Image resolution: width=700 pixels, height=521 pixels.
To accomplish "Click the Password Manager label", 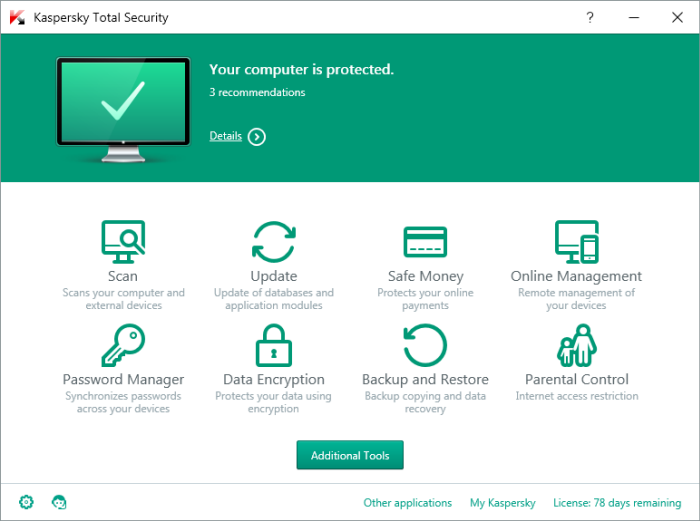I will (x=123, y=379).
